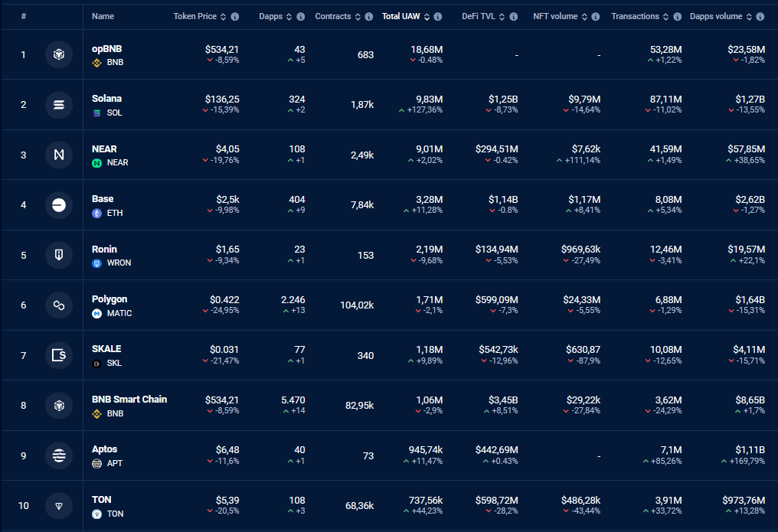Click the BNB token icon under BNB Smart Chain

click(x=96, y=413)
